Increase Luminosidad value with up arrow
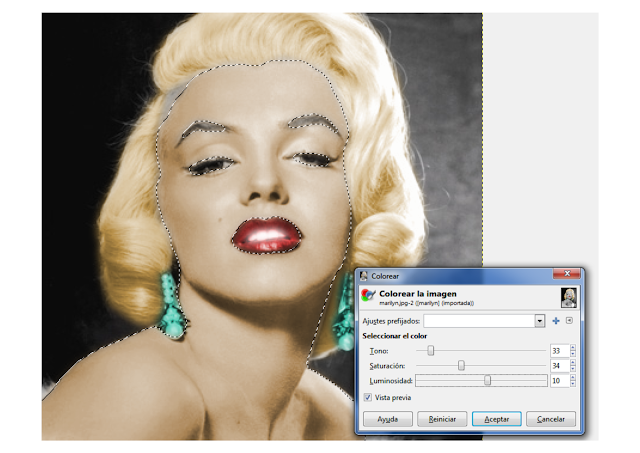 click(x=573, y=378)
